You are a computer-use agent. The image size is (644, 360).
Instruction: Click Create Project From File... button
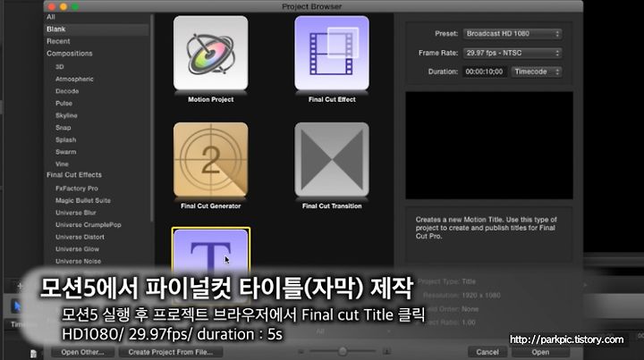pos(171,352)
